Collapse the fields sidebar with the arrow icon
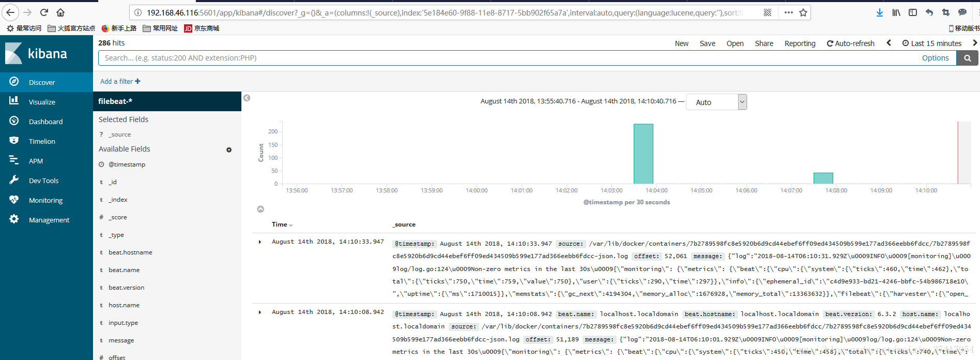The image size is (980, 360). (247, 98)
